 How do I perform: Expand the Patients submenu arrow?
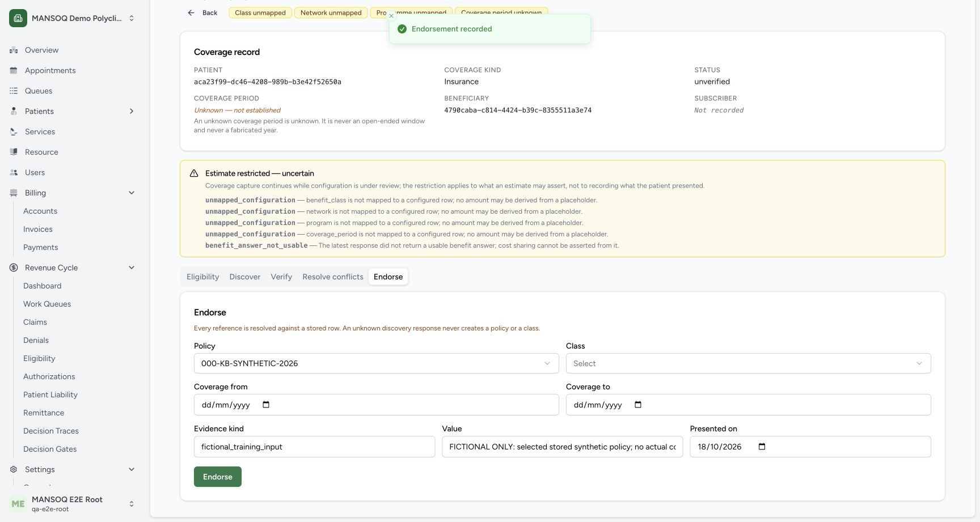[132, 112]
